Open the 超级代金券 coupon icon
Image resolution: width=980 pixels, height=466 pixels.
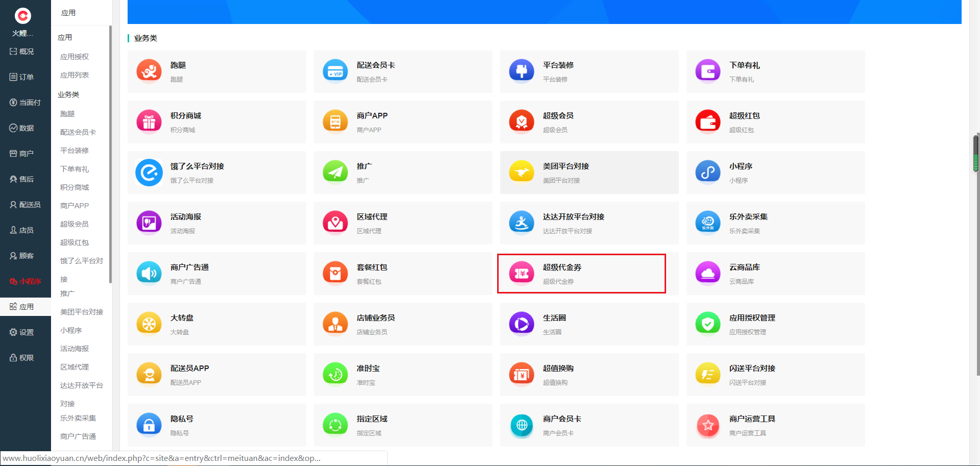click(x=522, y=273)
